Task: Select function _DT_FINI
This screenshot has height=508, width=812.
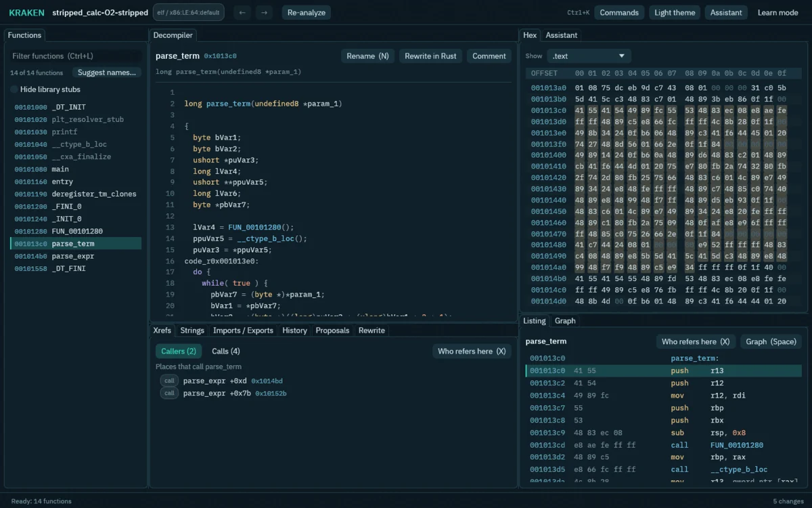Action: [76, 268]
